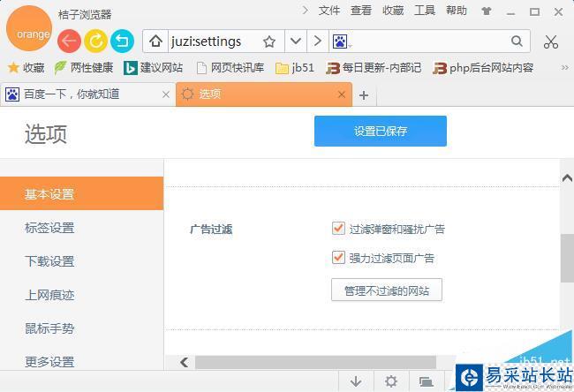
Task: Click the search magnifier icon
Action: [517, 41]
